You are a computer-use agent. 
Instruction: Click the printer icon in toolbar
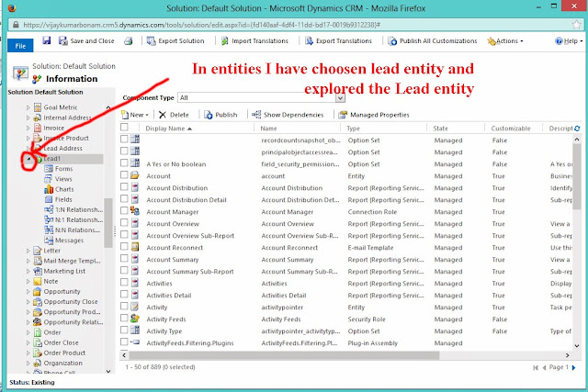(129, 40)
